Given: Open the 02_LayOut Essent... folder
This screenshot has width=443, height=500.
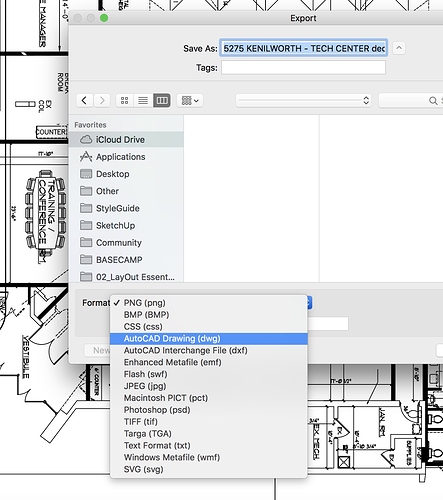Looking at the screenshot, I should (126, 277).
